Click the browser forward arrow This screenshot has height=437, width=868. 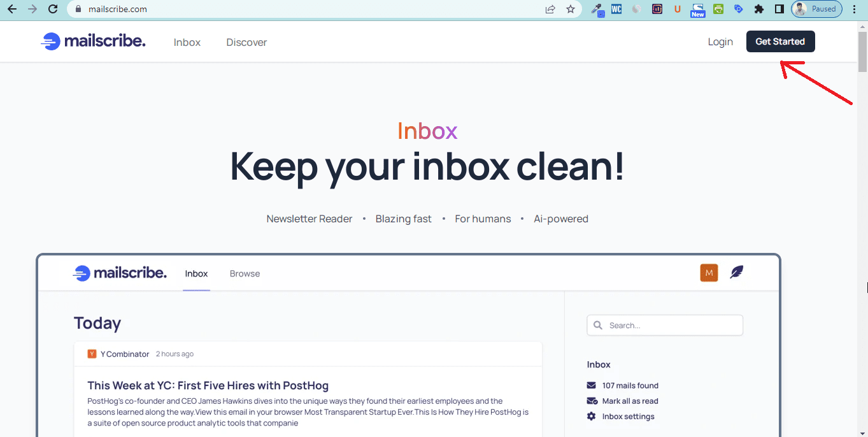[x=32, y=9]
